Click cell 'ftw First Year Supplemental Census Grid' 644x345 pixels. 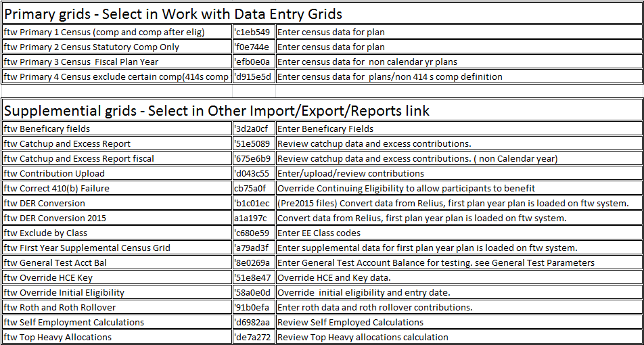coord(116,248)
